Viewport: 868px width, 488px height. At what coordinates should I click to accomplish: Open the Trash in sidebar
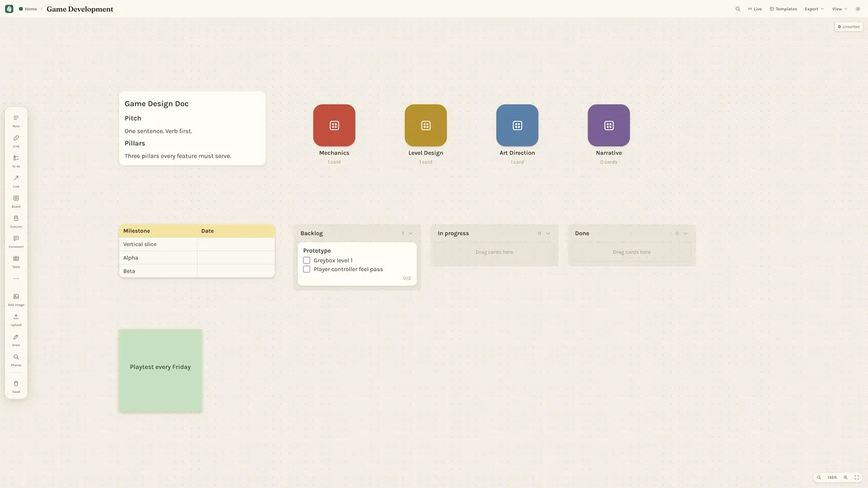tap(16, 386)
